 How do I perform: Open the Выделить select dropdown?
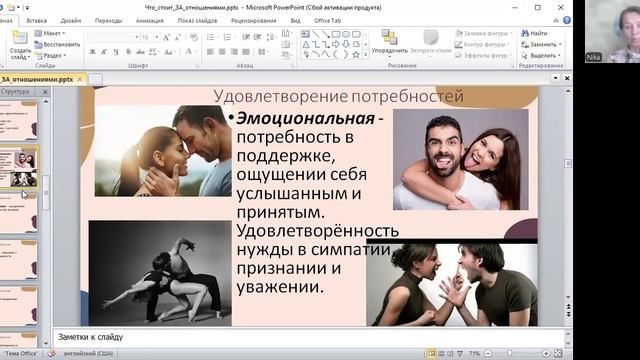coord(541,55)
